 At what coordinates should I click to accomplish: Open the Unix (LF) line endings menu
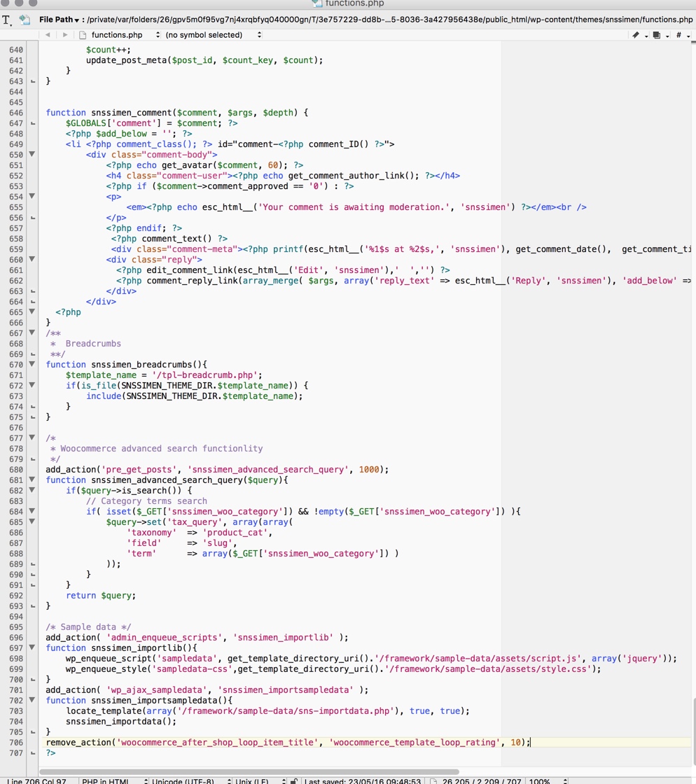click(x=259, y=780)
